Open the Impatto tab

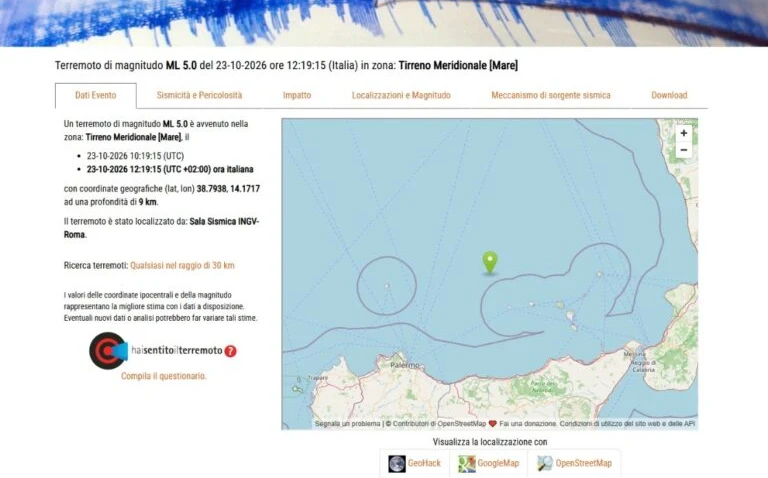[x=297, y=96]
